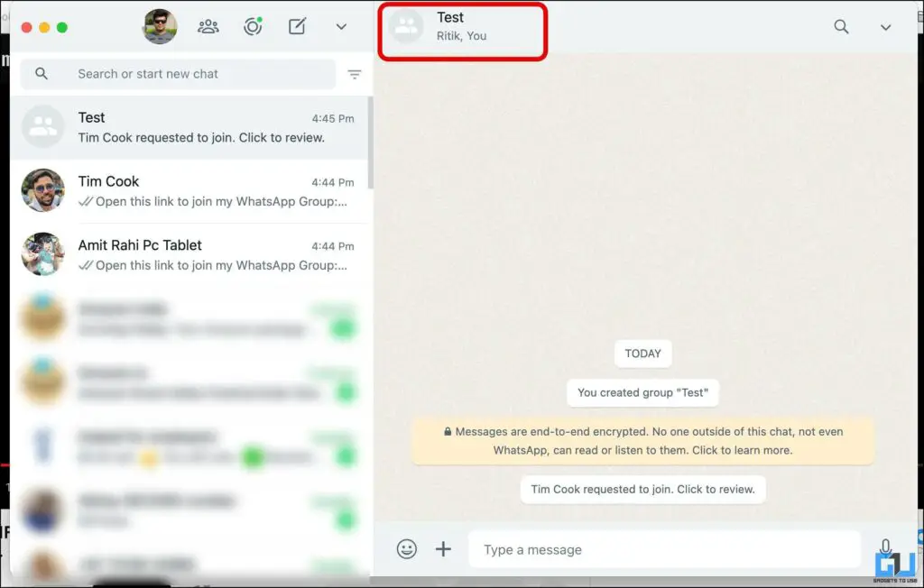Click the encryption notice to learn more
This screenshot has height=588, width=924.
(642, 441)
